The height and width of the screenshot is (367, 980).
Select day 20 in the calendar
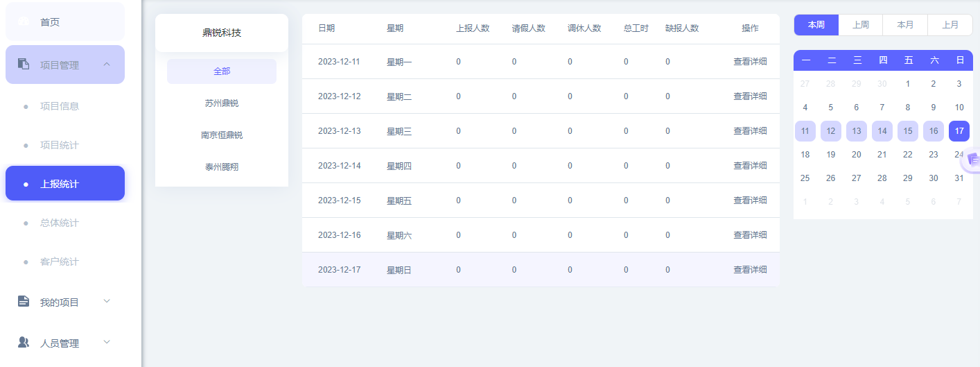[856, 155]
